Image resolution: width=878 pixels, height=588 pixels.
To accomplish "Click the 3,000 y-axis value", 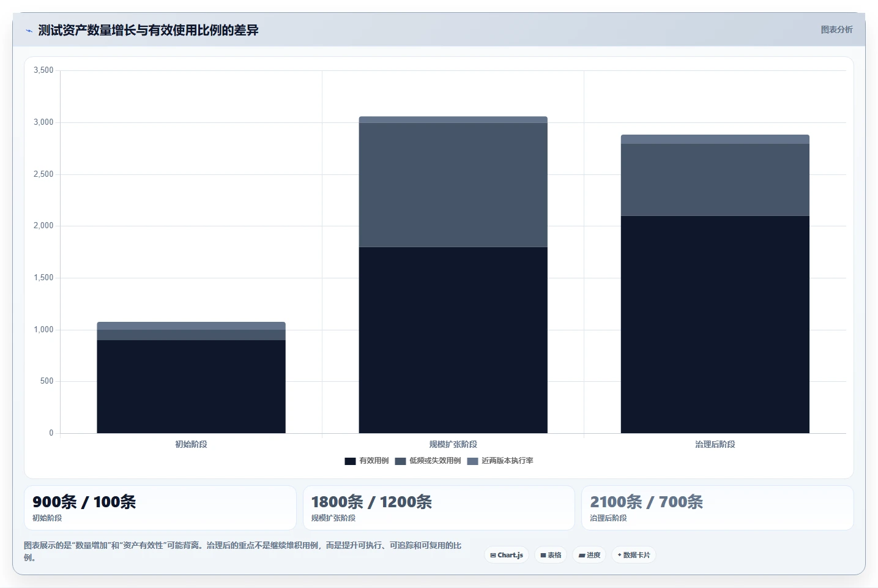I will (x=43, y=122).
